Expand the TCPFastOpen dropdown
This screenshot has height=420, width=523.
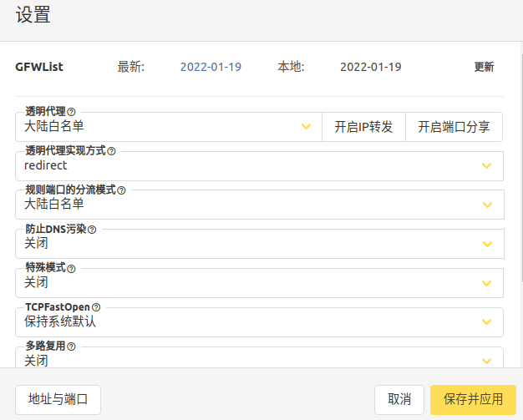click(487, 321)
